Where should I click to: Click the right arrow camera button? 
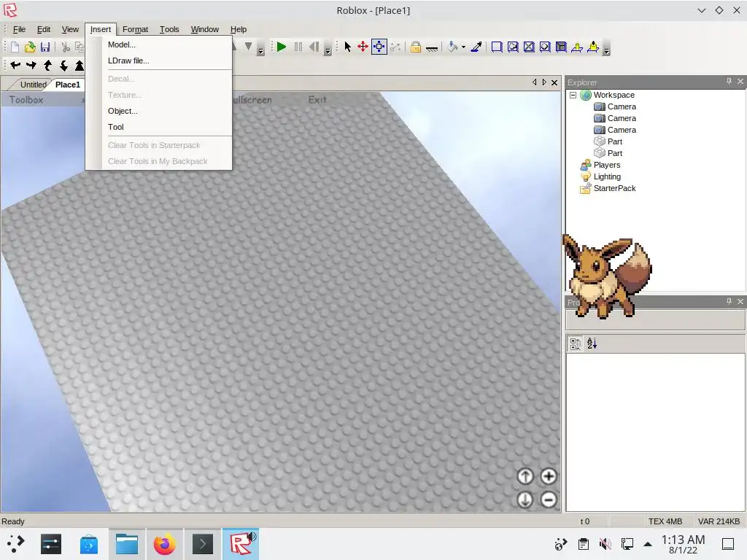coord(31,65)
